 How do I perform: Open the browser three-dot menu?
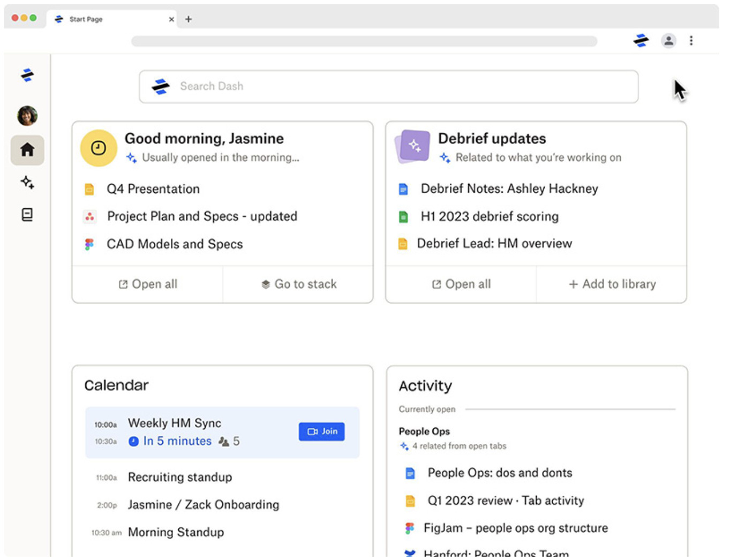[x=691, y=41]
